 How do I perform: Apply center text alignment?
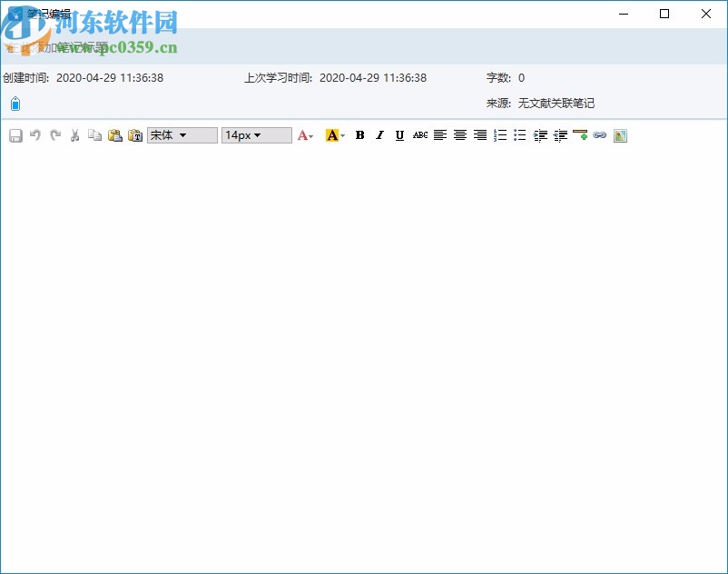460,135
